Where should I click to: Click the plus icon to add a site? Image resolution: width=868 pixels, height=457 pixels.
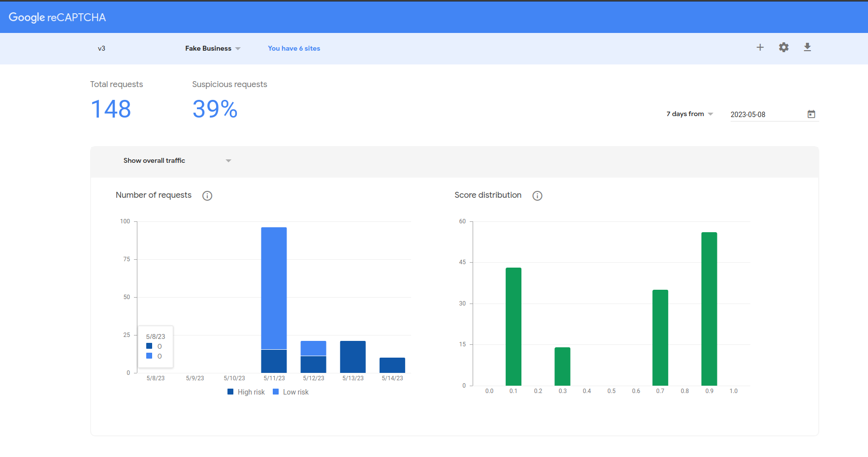point(760,47)
